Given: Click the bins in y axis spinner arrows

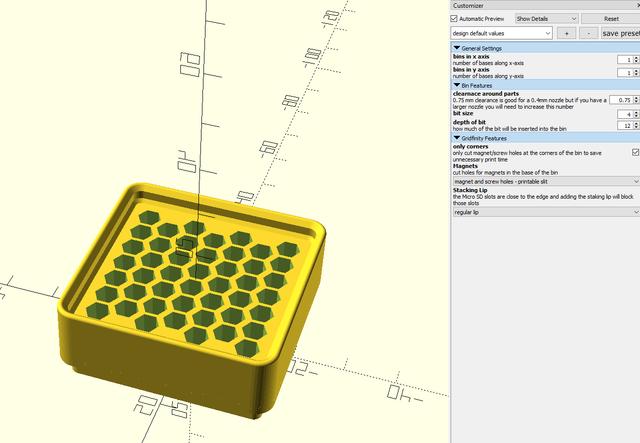Looking at the screenshot, I should point(636,73).
